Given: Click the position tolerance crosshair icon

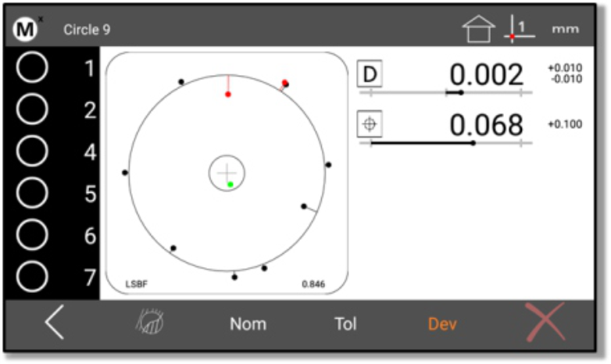Looking at the screenshot, I should tap(370, 124).
